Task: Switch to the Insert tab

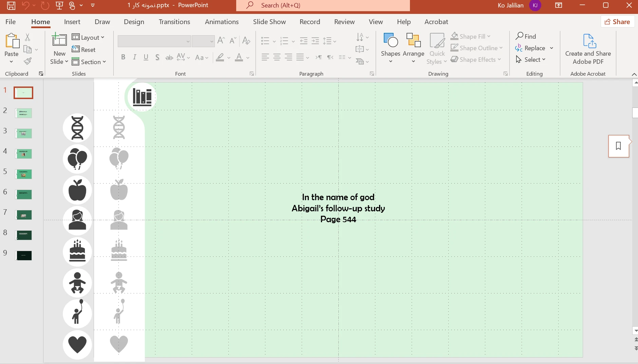Action: tap(72, 22)
